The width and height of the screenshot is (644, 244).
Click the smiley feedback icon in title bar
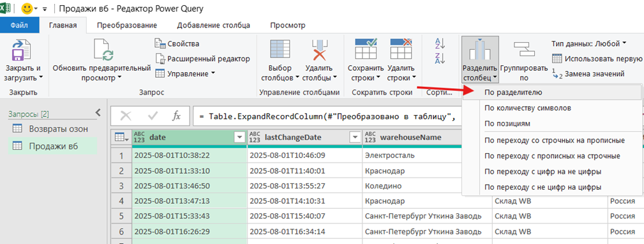coord(27,8)
